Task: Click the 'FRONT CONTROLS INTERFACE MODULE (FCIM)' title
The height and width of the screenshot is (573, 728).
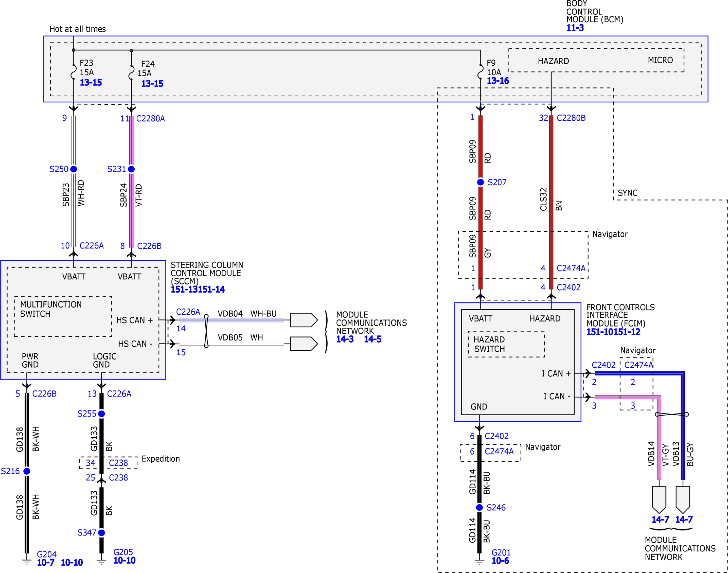Action: coord(620,315)
